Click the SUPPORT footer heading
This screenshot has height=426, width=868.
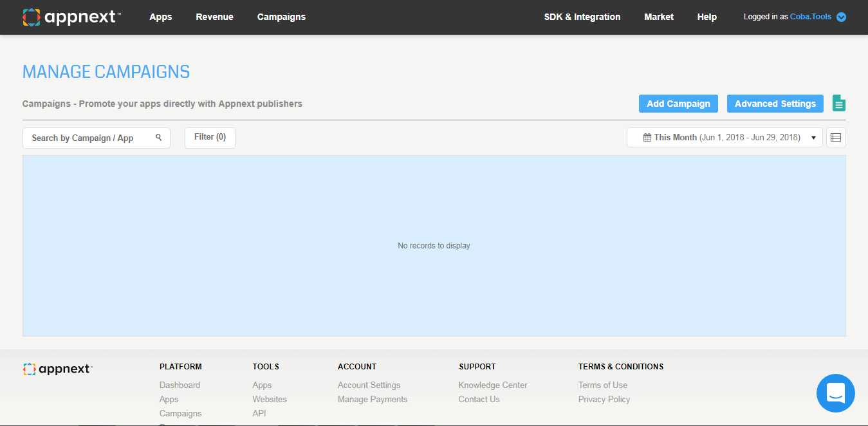click(477, 367)
